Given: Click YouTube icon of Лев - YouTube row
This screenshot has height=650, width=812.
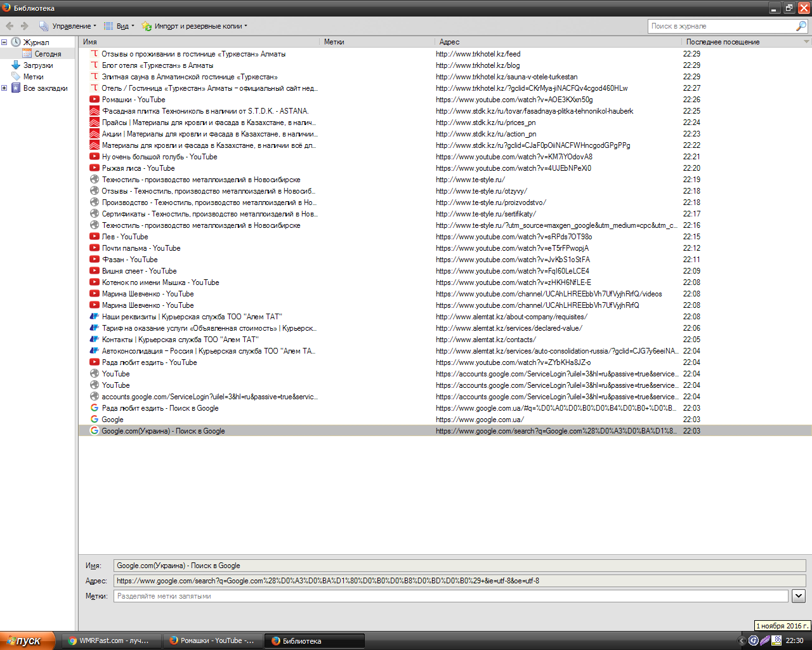Looking at the screenshot, I should [x=95, y=237].
